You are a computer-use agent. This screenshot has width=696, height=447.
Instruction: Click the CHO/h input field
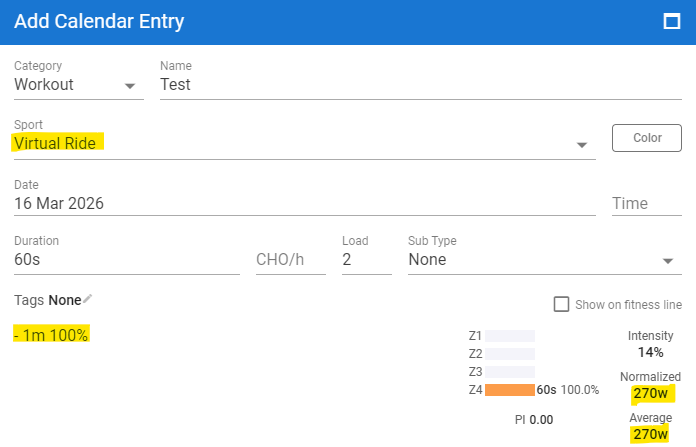[x=290, y=260]
